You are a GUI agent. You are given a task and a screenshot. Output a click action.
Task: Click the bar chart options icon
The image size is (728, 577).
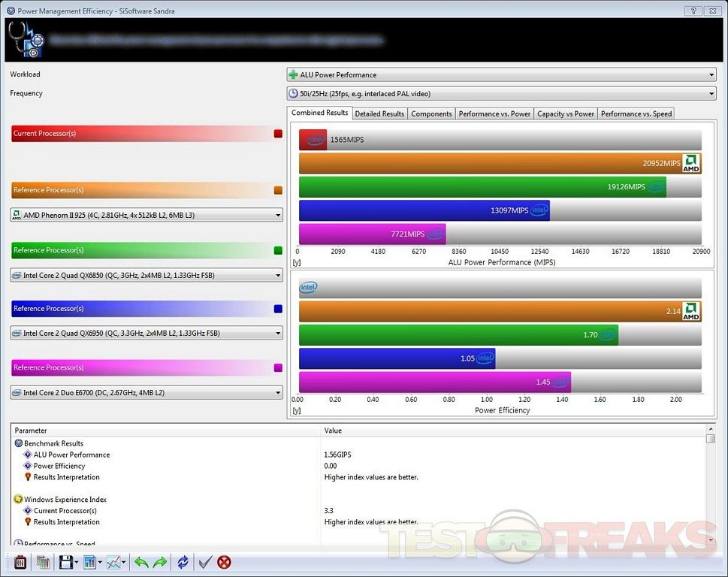90,562
